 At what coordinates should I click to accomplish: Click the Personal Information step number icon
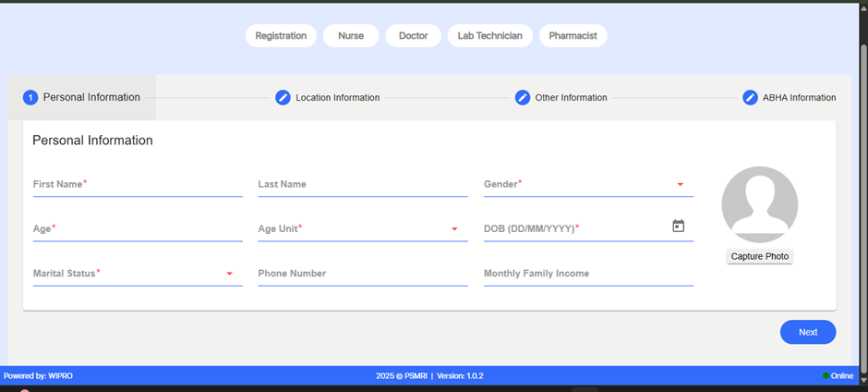(30, 97)
